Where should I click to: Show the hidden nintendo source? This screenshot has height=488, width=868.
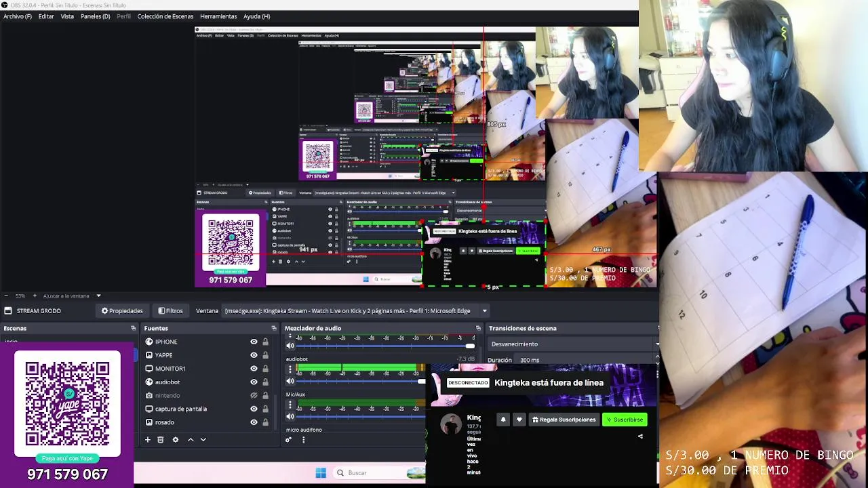(x=254, y=396)
